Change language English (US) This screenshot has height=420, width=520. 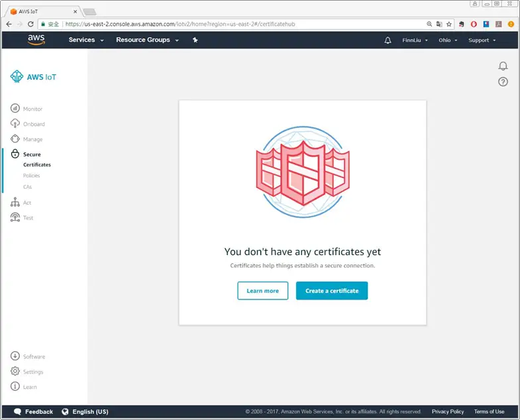click(90, 411)
